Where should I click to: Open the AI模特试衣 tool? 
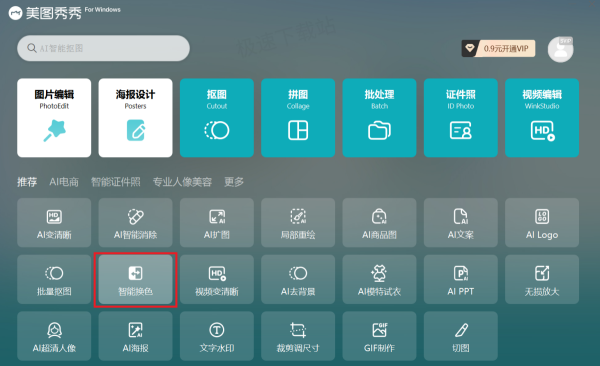pos(379,279)
